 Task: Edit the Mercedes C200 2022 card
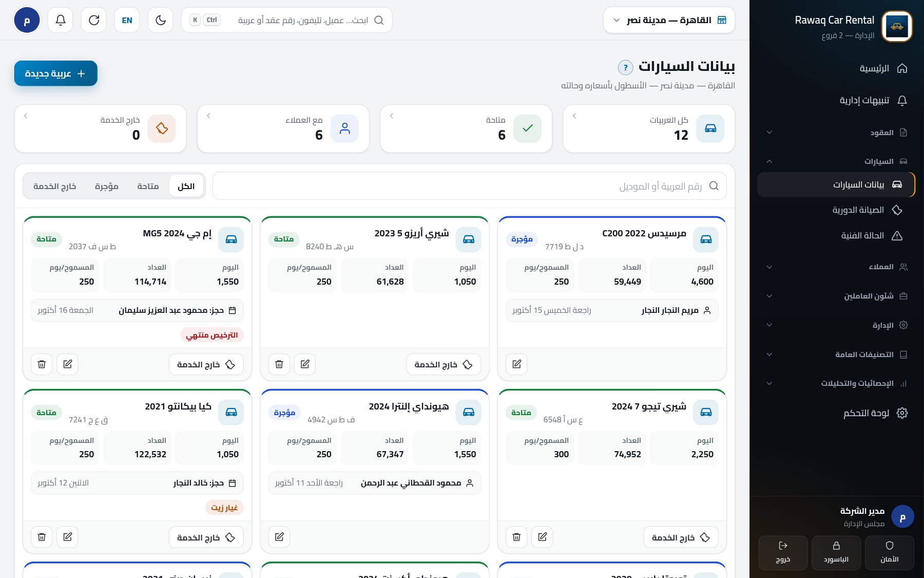[517, 364]
